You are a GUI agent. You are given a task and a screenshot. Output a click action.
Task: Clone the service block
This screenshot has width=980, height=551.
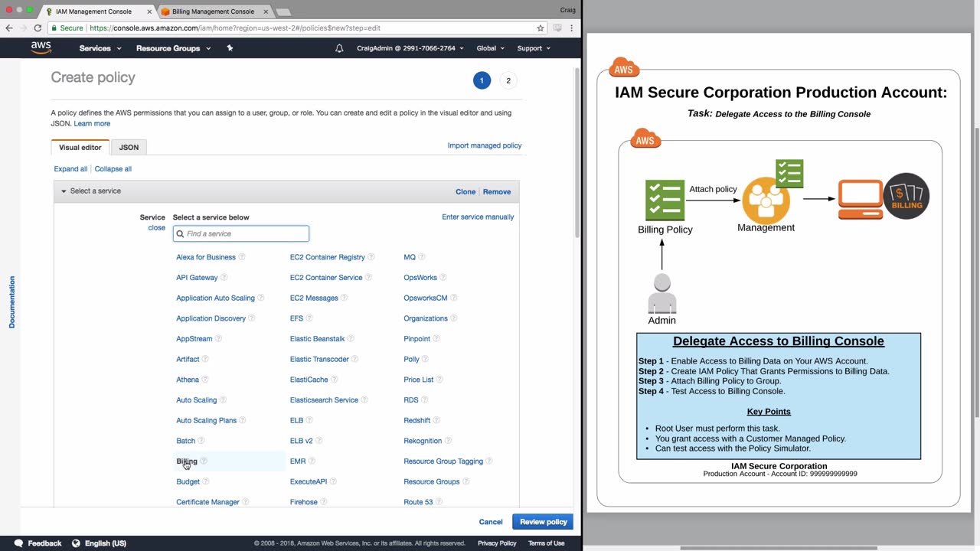[x=465, y=192]
